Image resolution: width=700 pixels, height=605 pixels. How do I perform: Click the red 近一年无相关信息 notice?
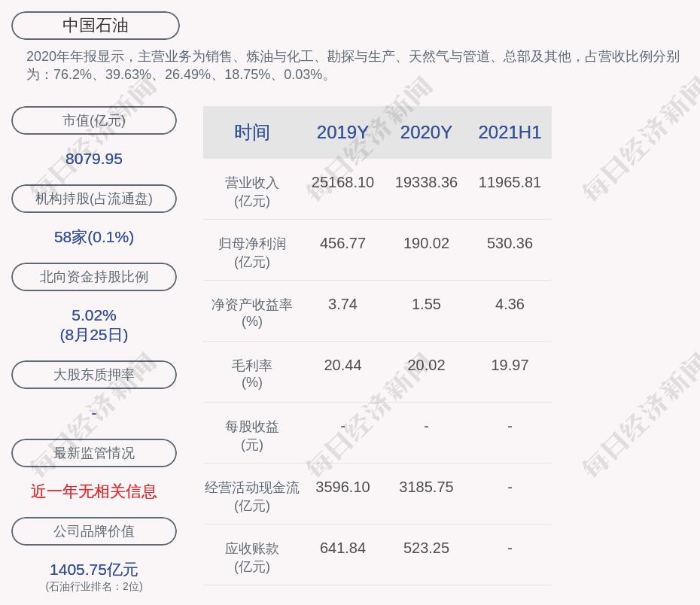coord(94,491)
